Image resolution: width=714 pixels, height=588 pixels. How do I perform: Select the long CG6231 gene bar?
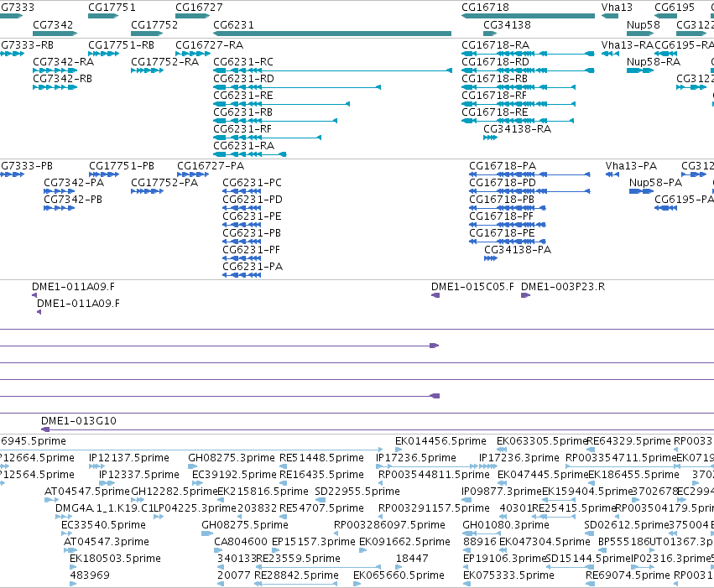[332, 34]
